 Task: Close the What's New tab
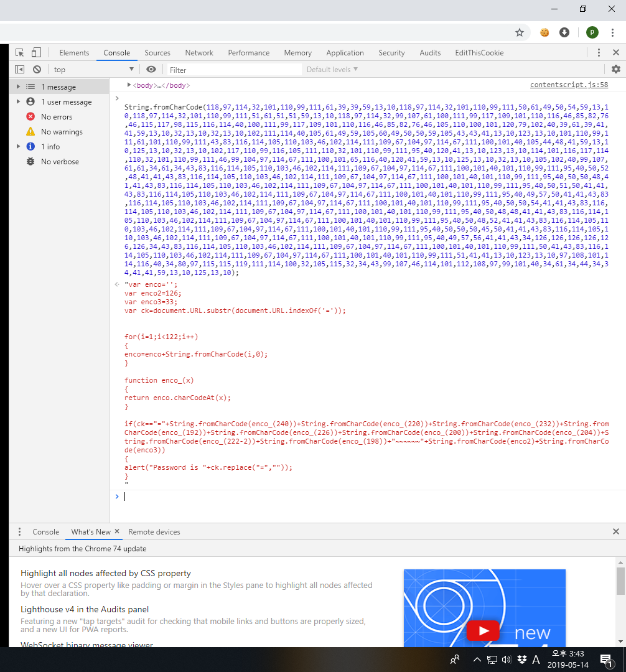[x=117, y=531]
